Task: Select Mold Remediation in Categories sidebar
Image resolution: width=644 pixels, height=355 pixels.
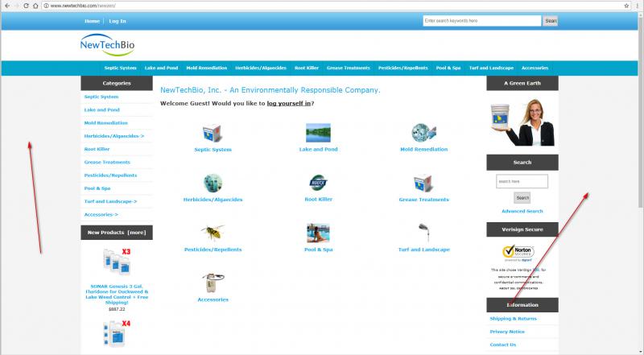Action: (x=106, y=123)
